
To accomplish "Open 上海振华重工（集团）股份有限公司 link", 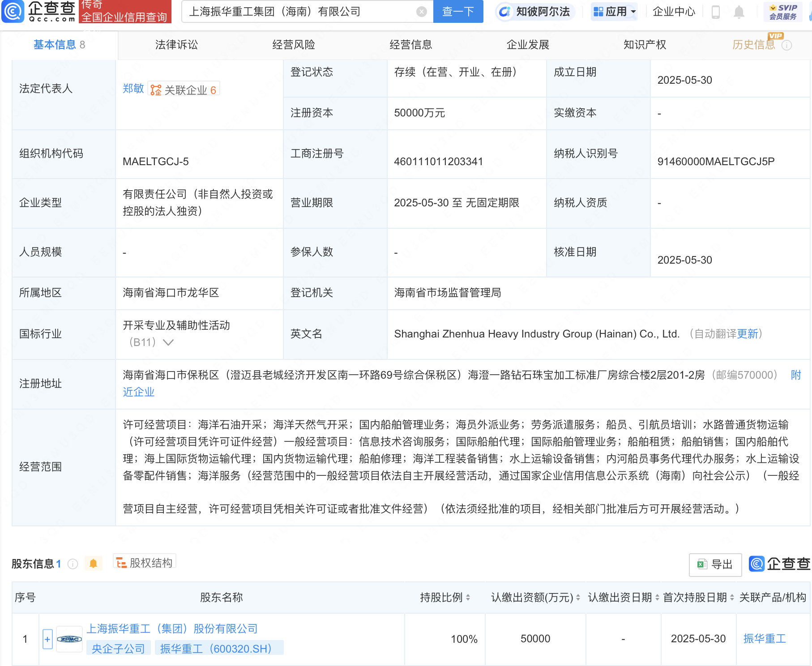I will [172, 629].
